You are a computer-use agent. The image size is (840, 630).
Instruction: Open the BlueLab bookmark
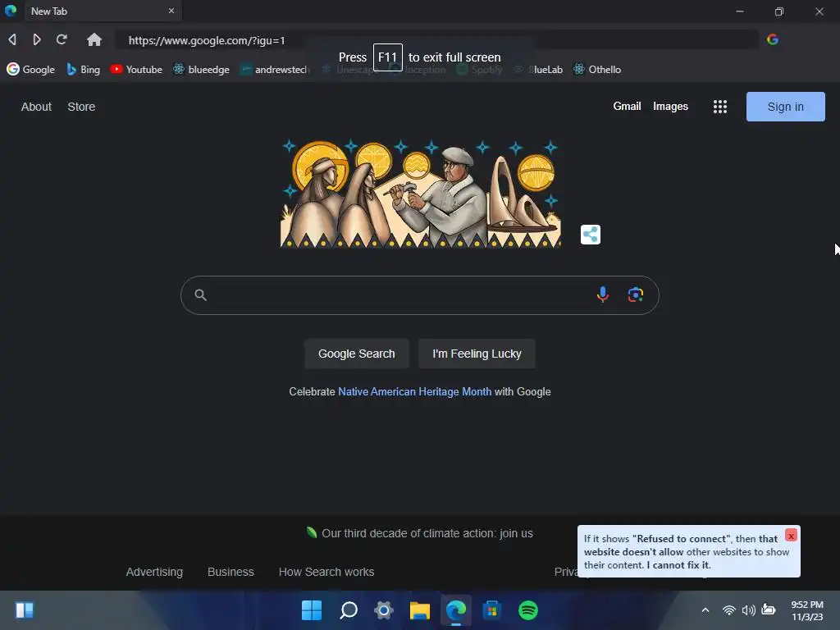(538, 69)
